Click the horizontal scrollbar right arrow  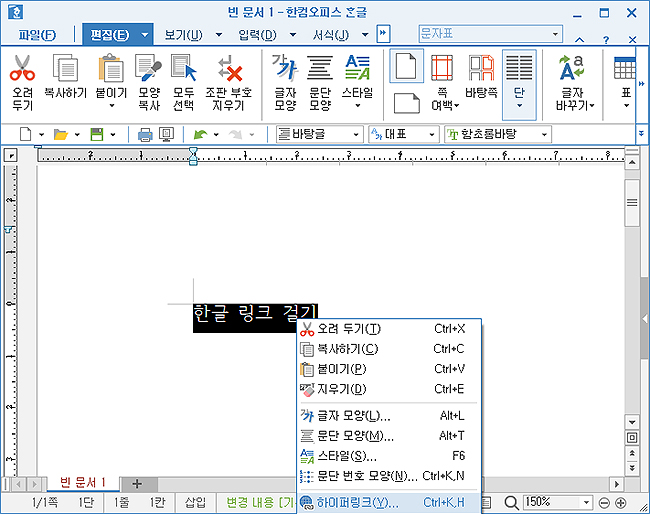pos(617,484)
